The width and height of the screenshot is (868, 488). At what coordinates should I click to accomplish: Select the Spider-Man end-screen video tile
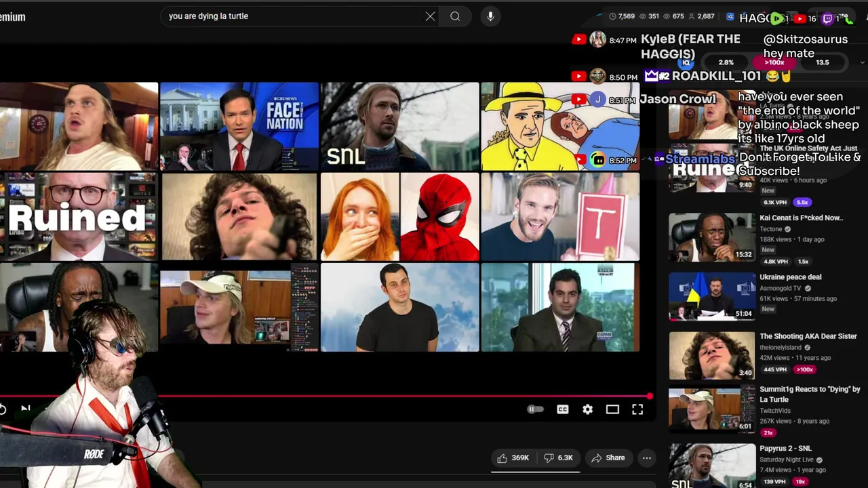pyautogui.click(x=399, y=216)
